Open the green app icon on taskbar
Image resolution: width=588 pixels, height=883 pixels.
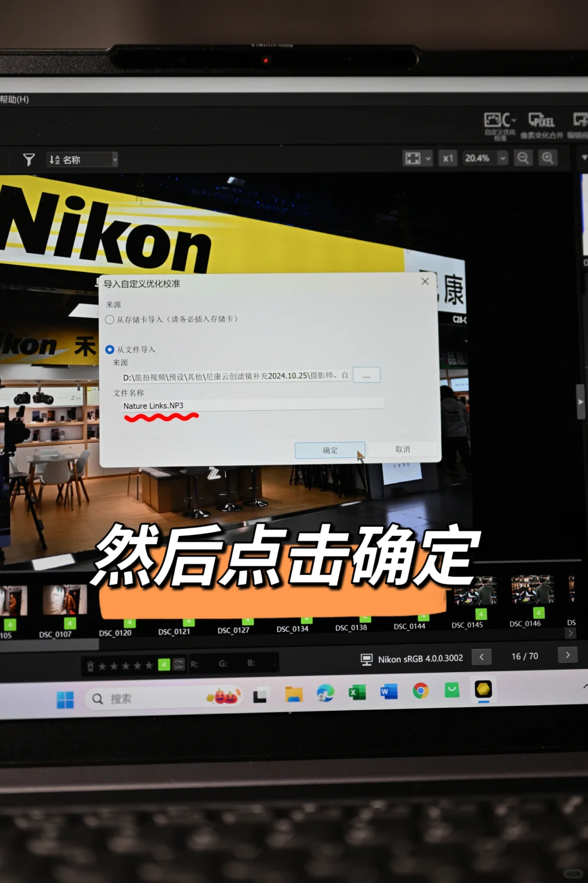(452, 690)
